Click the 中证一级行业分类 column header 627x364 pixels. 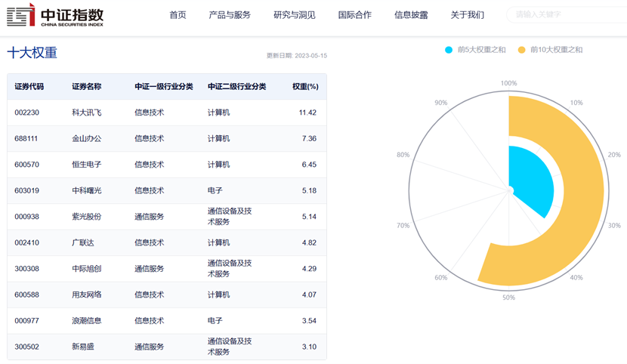pyautogui.click(x=164, y=87)
